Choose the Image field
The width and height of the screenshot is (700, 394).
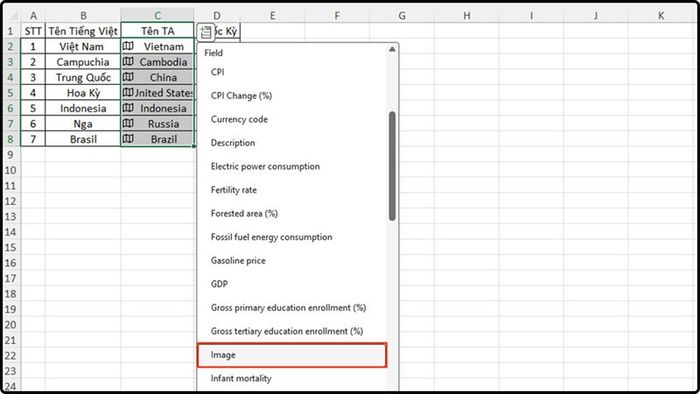tap(292, 355)
